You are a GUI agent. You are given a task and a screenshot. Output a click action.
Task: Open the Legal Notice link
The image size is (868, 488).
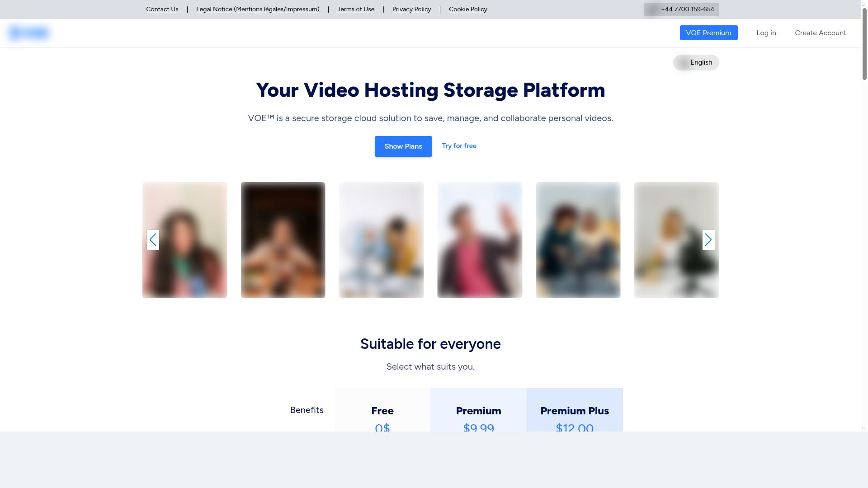258,9
